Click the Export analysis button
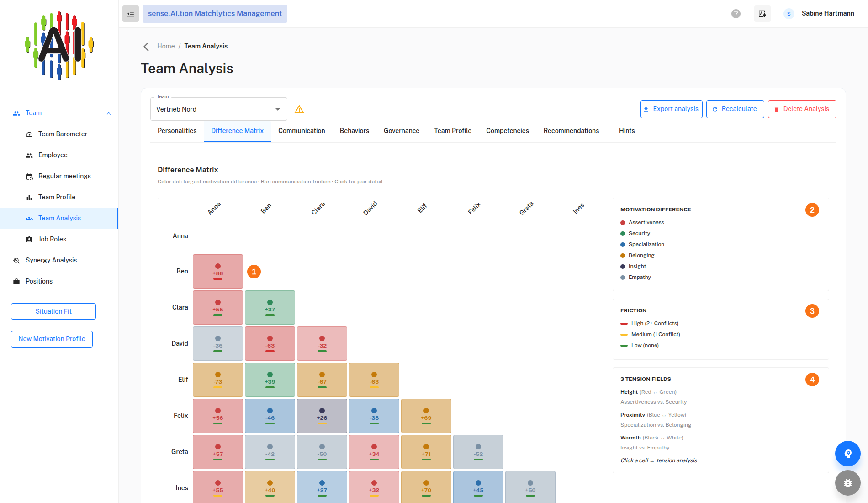This screenshot has width=868, height=503. [672, 109]
